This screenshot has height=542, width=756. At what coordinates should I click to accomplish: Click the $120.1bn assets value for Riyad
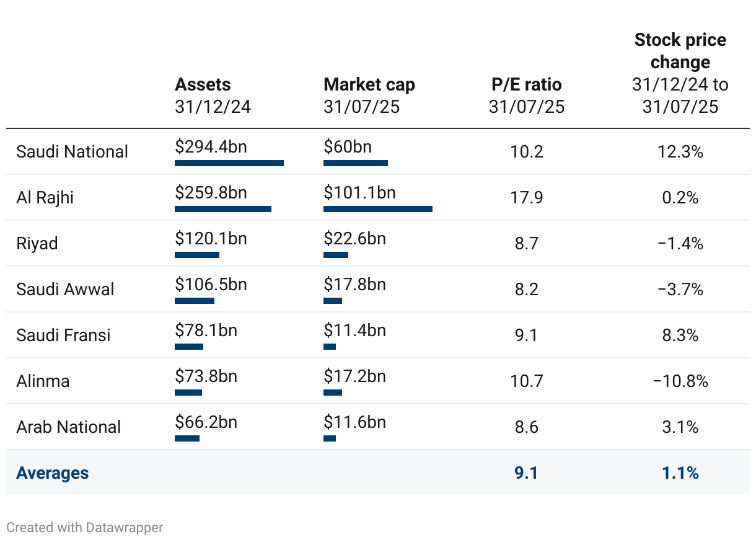(211, 238)
